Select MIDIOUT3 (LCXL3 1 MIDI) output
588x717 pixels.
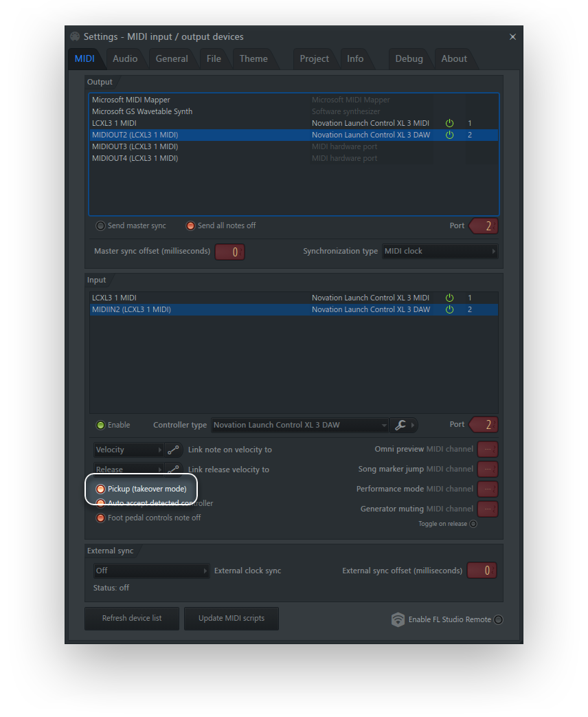[294, 147]
